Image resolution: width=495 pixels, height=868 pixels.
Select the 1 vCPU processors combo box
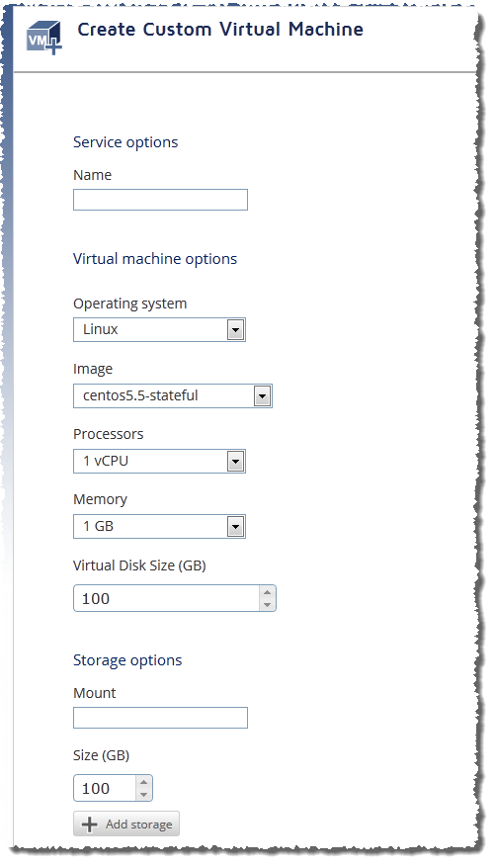coord(159,461)
